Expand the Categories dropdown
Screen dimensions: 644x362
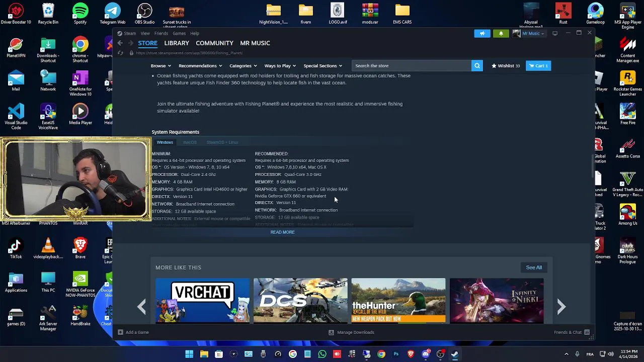coord(243,66)
